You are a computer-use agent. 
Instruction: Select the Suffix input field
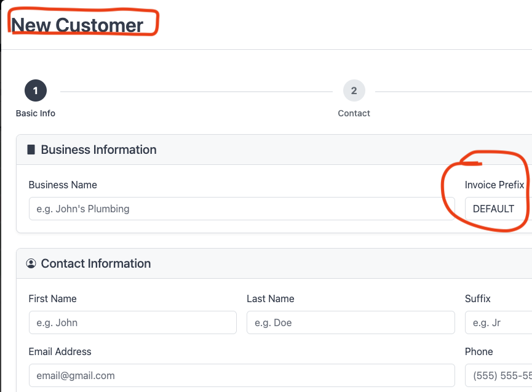(x=497, y=322)
